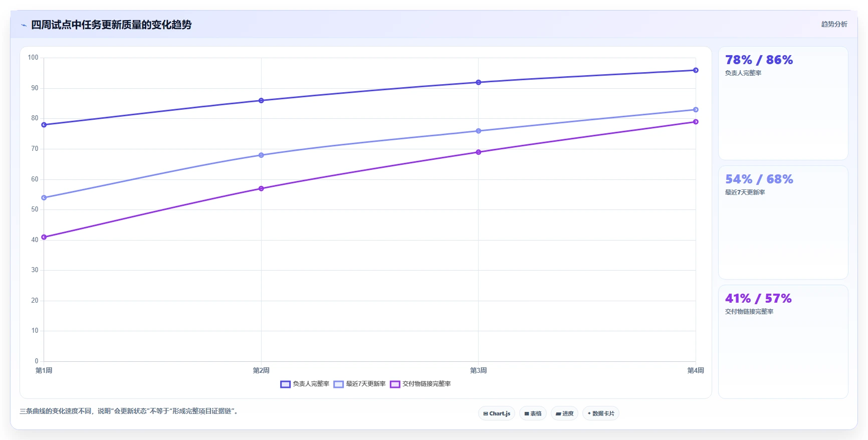
Task: Click the 交付物链接完整率 caption in the stat card
Action: (749, 312)
